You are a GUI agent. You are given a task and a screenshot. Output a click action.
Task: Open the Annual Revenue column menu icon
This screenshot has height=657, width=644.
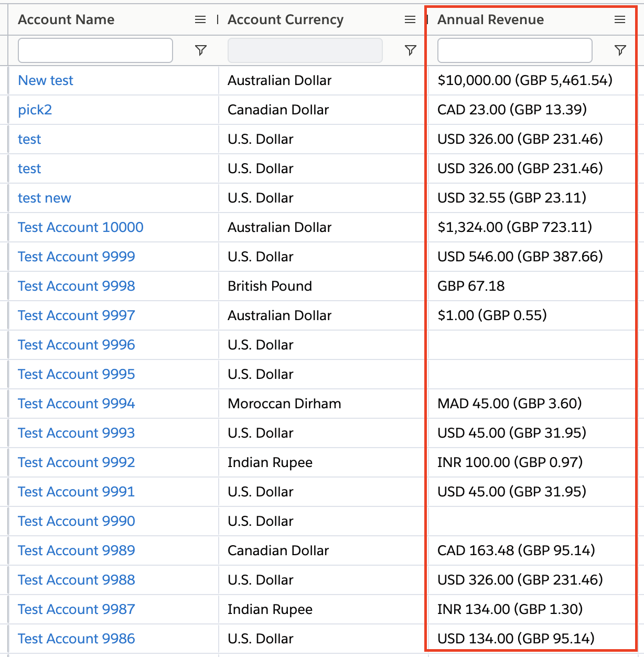620,20
